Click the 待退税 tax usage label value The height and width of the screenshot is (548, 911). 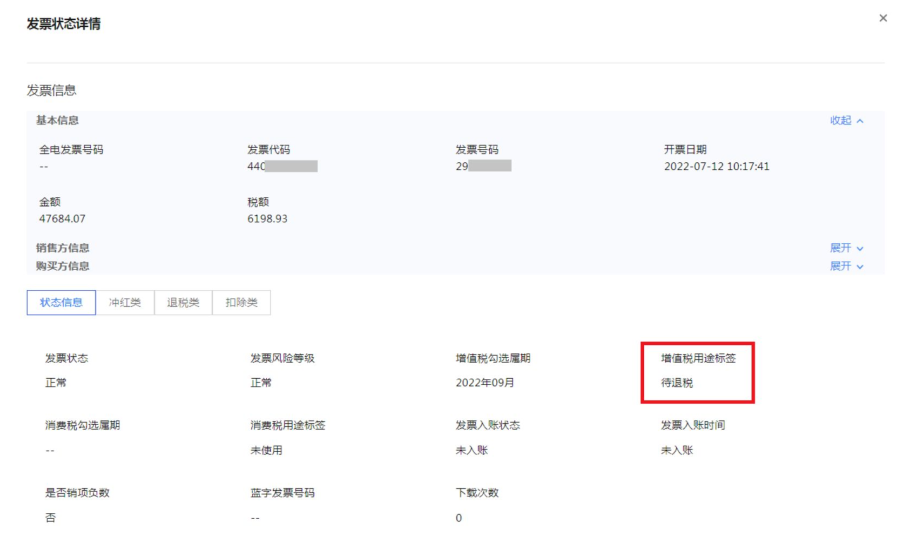(x=677, y=383)
